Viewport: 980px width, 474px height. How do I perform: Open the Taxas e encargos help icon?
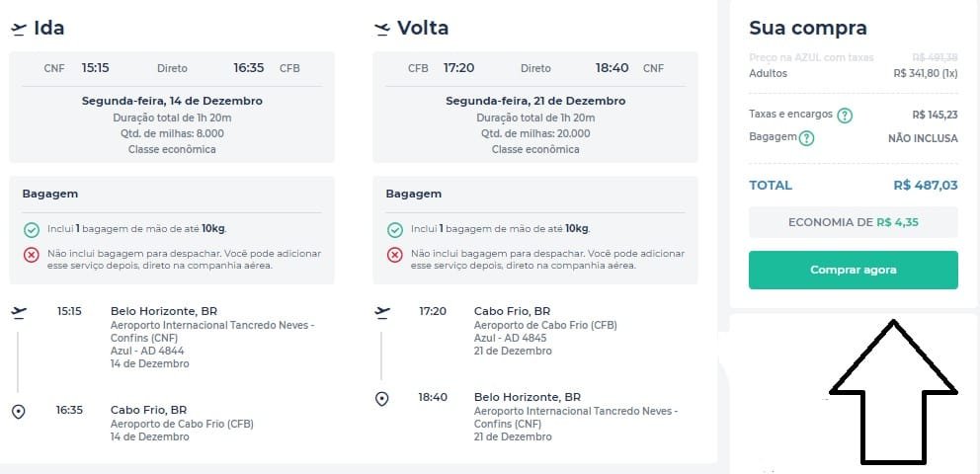tap(845, 116)
